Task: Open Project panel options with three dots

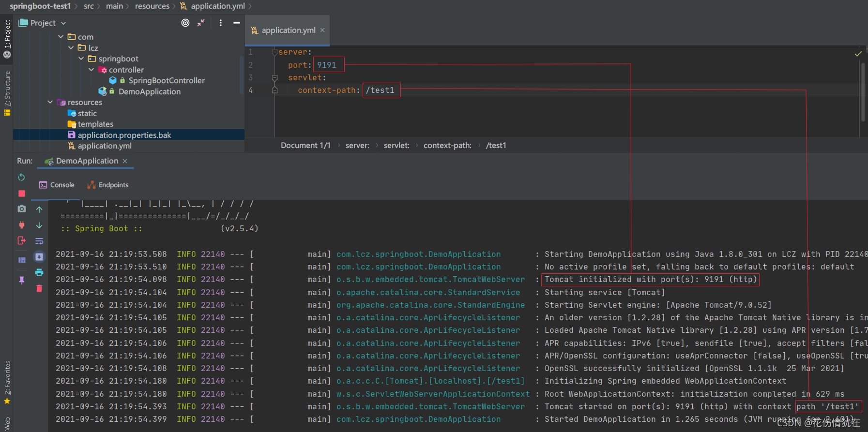Action: [221, 23]
